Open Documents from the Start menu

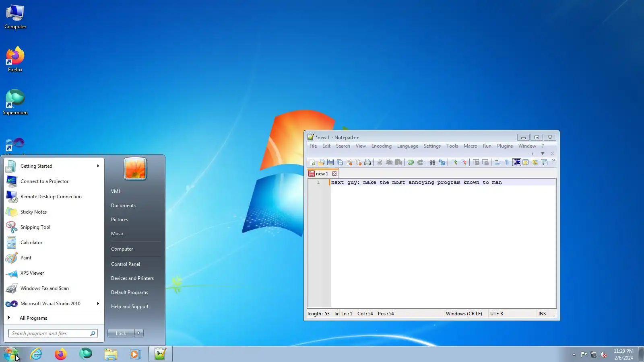point(123,206)
